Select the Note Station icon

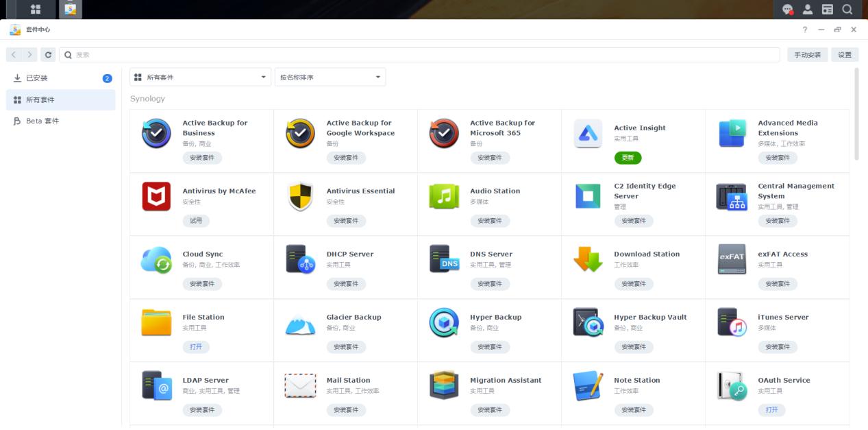coord(588,385)
